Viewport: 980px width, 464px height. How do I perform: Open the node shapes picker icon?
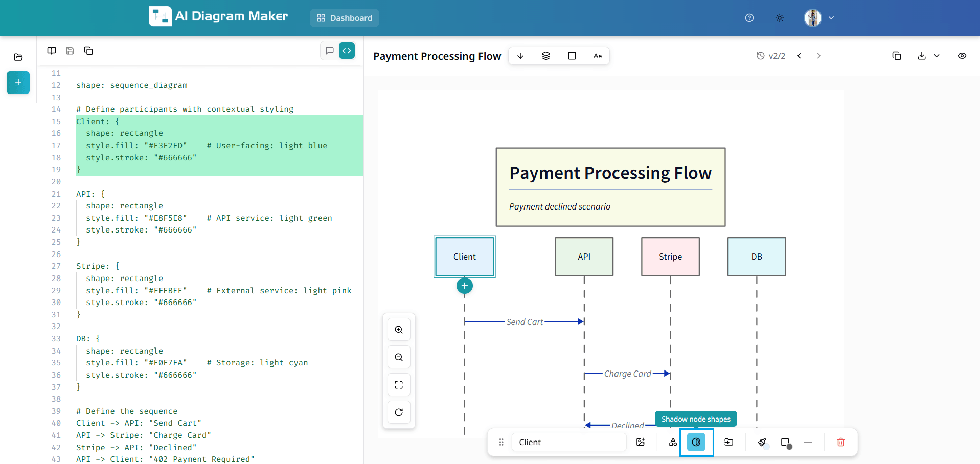(673, 442)
